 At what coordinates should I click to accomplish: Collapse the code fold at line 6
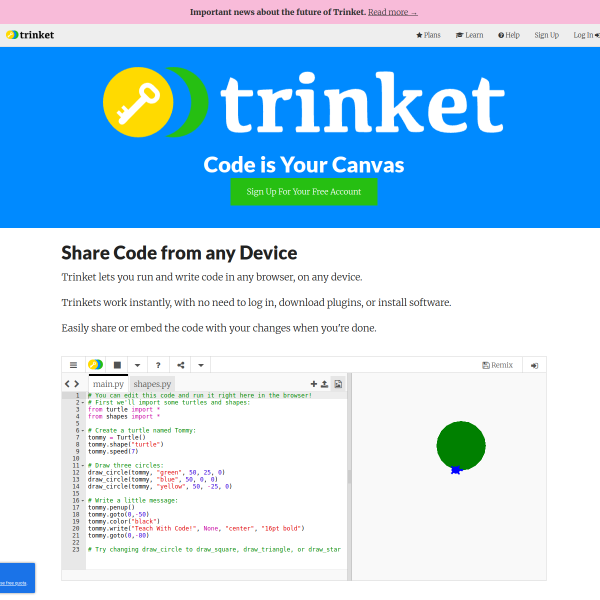point(83,430)
